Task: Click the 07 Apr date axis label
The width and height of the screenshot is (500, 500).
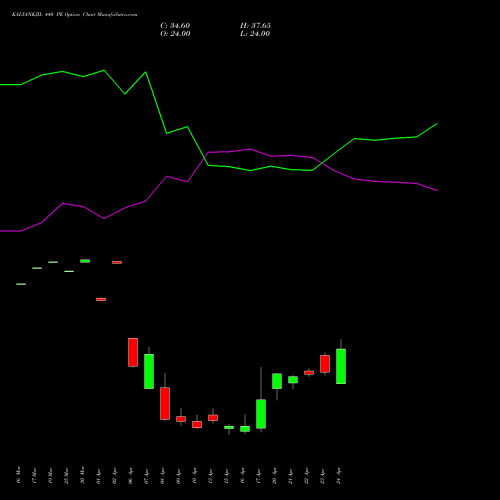Action: (146, 475)
